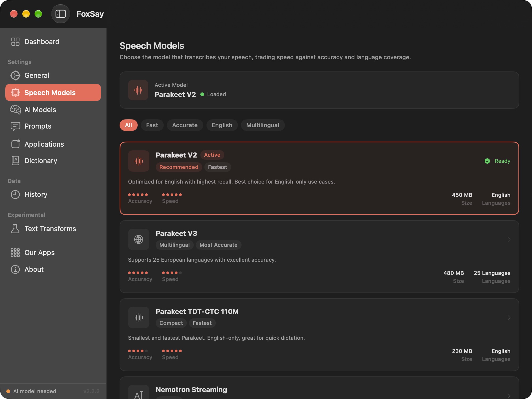Viewport: 532px width, 399px height.
Task: Click the Nemotron Streaming title
Action: click(x=191, y=390)
